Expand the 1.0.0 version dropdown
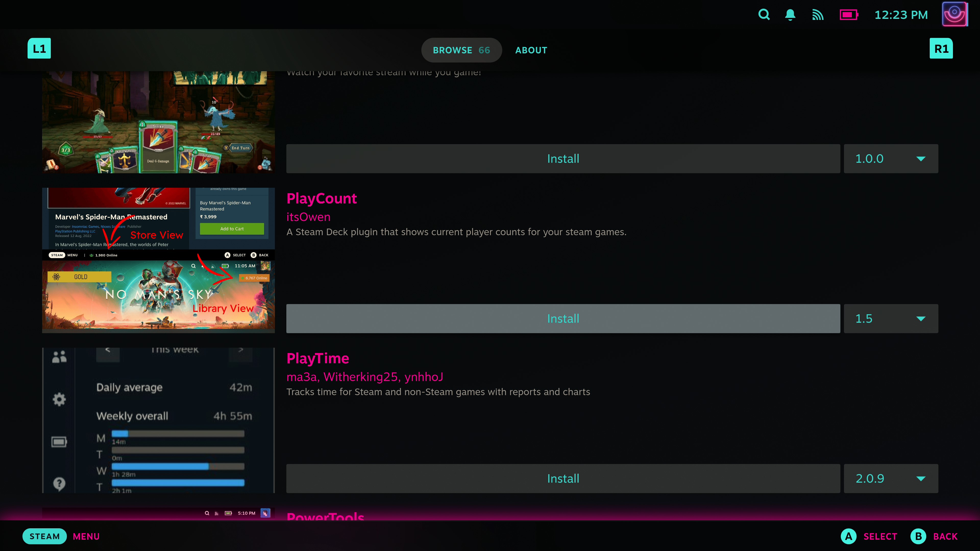Image resolution: width=980 pixels, height=551 pixels. click(891, 159)
